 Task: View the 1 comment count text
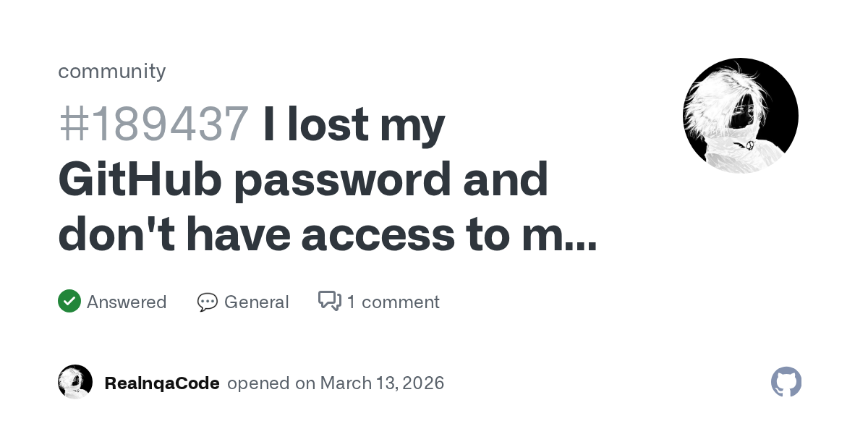pos(393,302)
